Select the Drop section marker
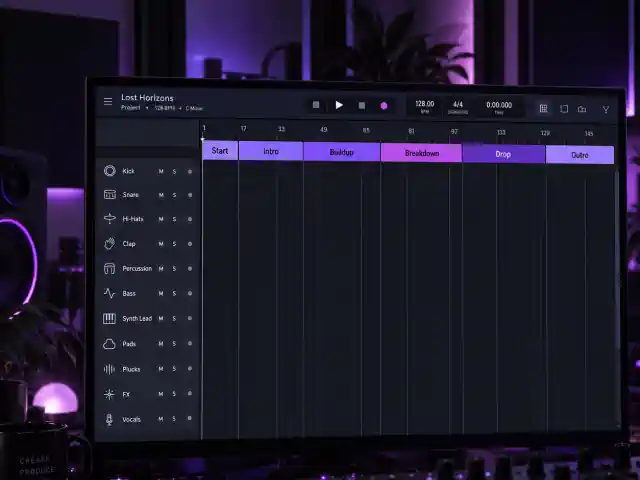Screen dimensions: 640x480 point(503,154)
